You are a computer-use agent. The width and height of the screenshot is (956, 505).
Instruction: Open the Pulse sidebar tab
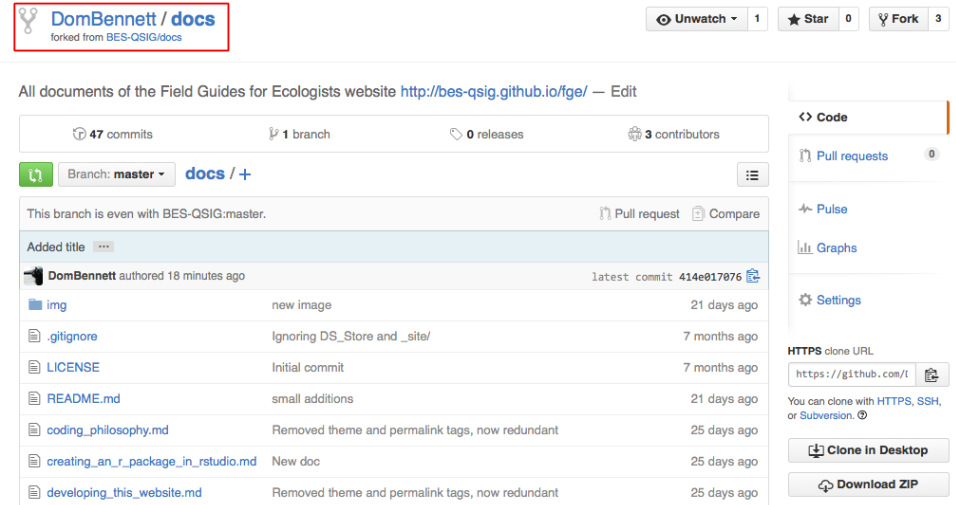pos(832,209)
